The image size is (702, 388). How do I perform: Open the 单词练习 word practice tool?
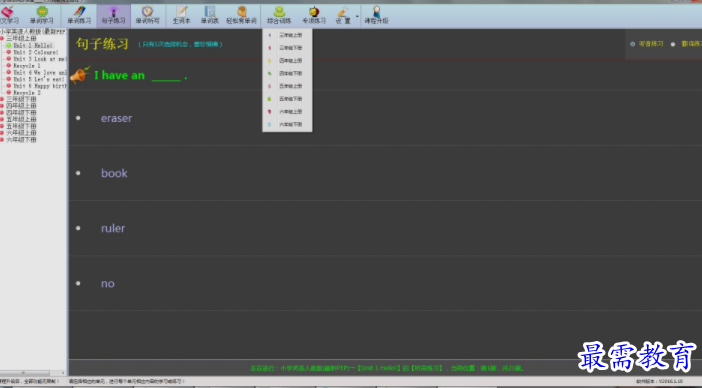click(79, 16)
